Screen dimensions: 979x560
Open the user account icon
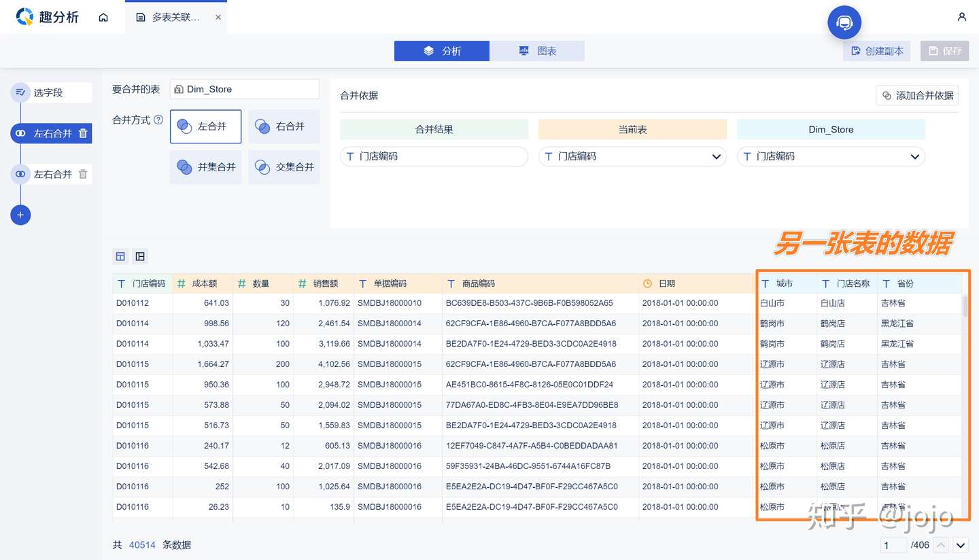tap(961, 17)
